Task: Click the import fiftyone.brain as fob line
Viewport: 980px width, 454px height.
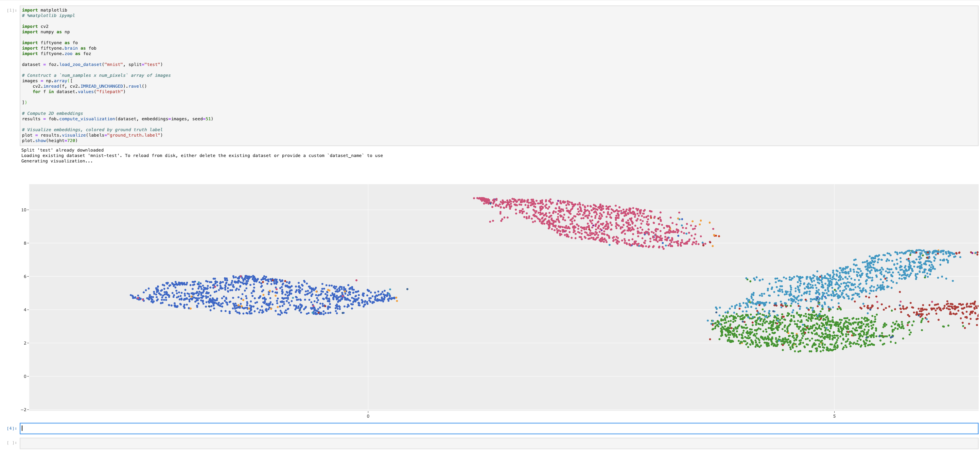Action: tap(59, 48)
